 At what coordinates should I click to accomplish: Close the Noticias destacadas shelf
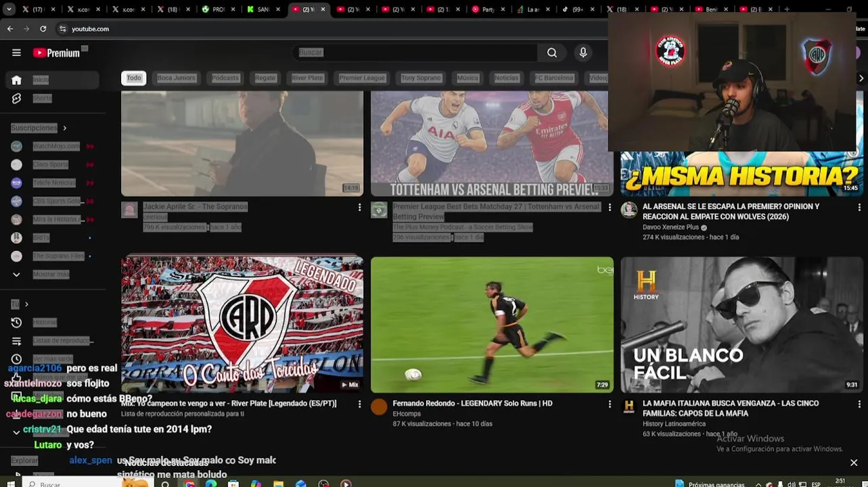click(854, 463)
